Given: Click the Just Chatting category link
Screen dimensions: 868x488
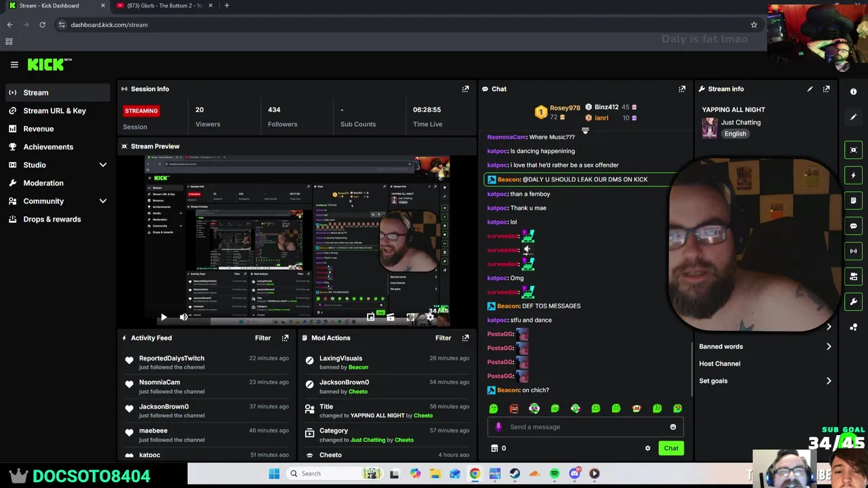Looking at the screenshot, I should click(x=741, y=123).
